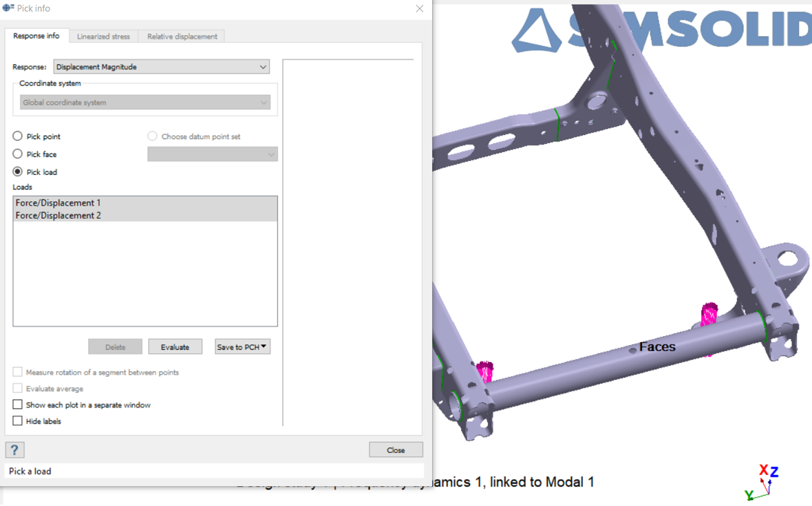
Task: Select the Pick point radio button
Action: (x=18, y=136)
